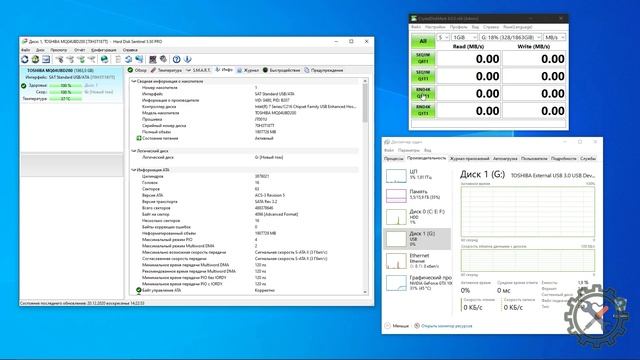This screenshot has width=640, height=360.
Task: Open the Предупреждения tab
Action: (x=324, y=70)
